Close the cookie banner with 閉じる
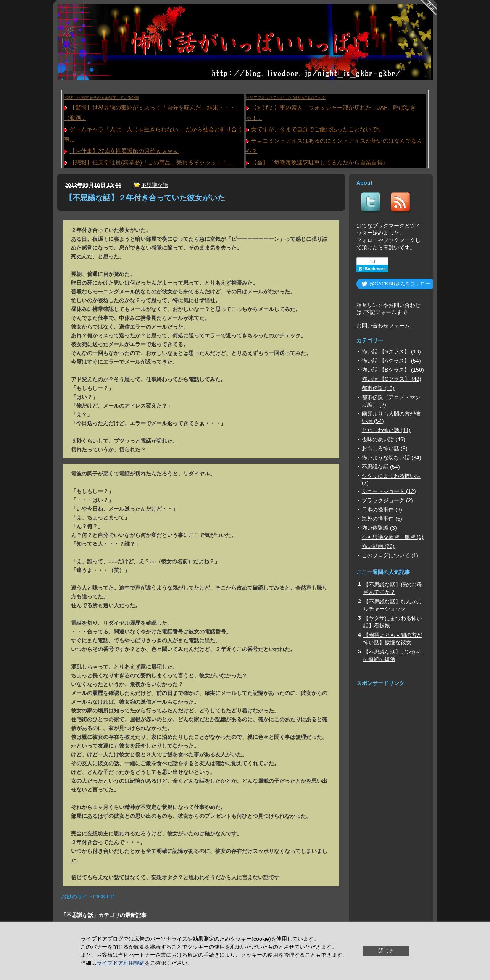This screenshot has width=490, height=980. tap(386, 951)
